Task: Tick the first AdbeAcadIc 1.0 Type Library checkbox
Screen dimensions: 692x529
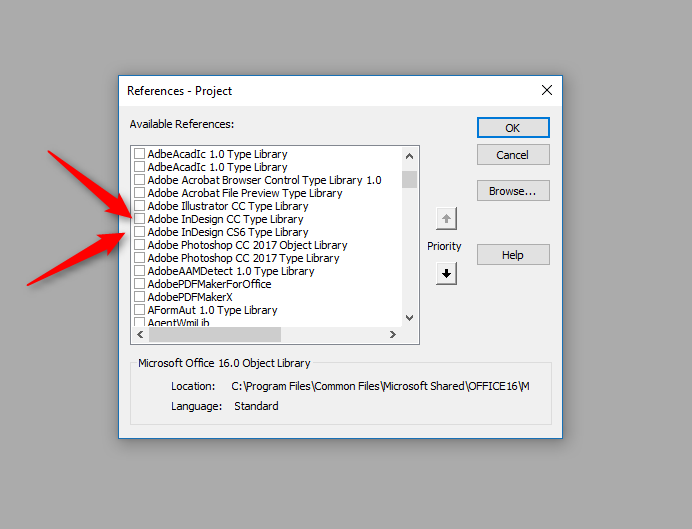Action: pyautogui.click(x=139, y=154)
